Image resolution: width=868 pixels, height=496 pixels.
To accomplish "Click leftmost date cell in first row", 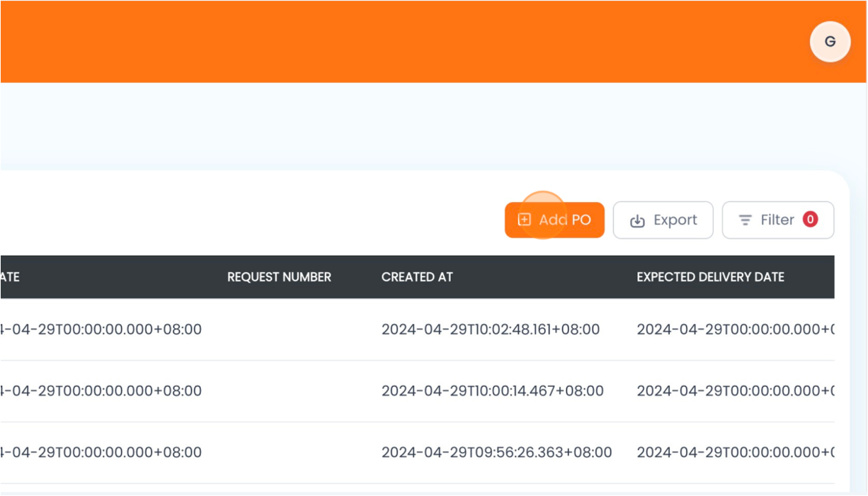I will pos(101,329).
